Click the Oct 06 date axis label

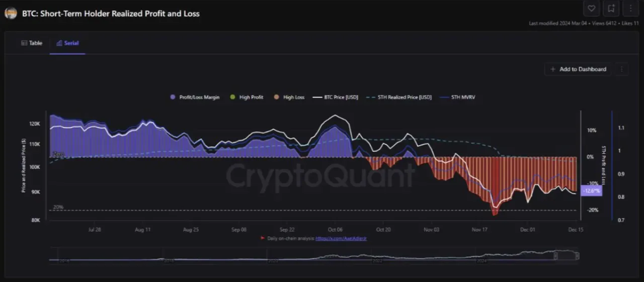[x=335, y=229]
